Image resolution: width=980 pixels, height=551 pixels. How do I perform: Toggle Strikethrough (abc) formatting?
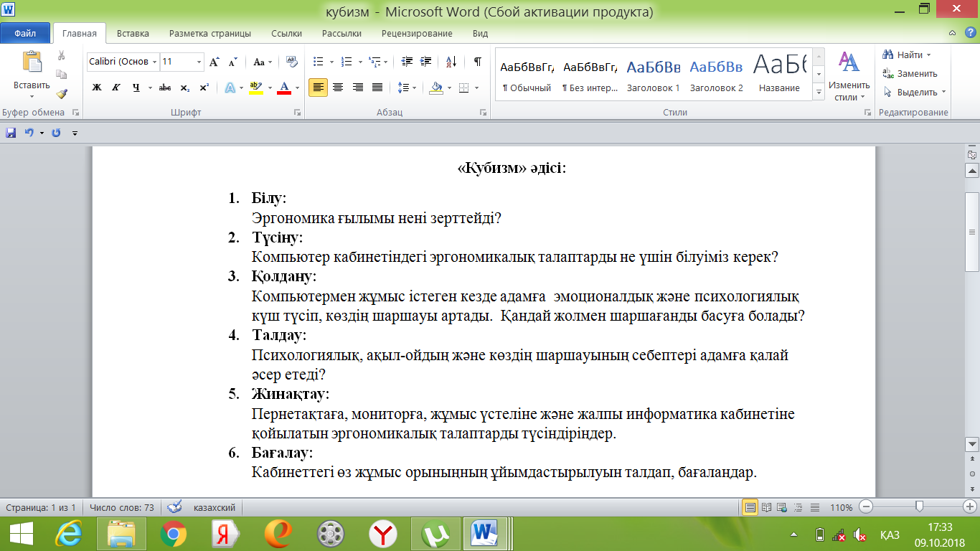click(x=164, y=88)
